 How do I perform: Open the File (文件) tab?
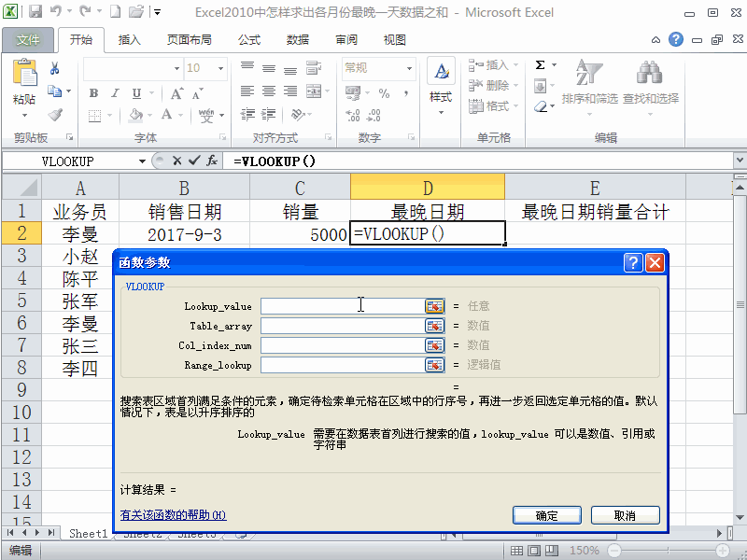(x=28, y=40)
